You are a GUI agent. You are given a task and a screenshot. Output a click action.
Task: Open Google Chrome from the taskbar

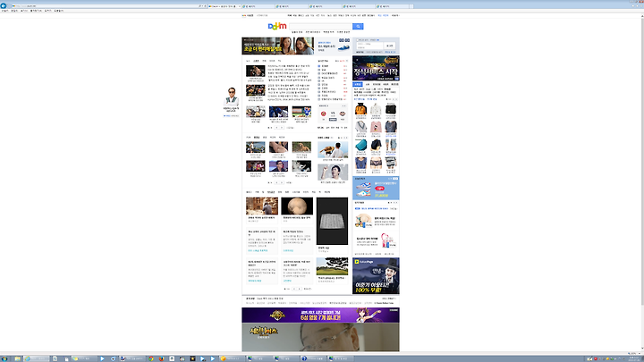[x=151, y=358]
